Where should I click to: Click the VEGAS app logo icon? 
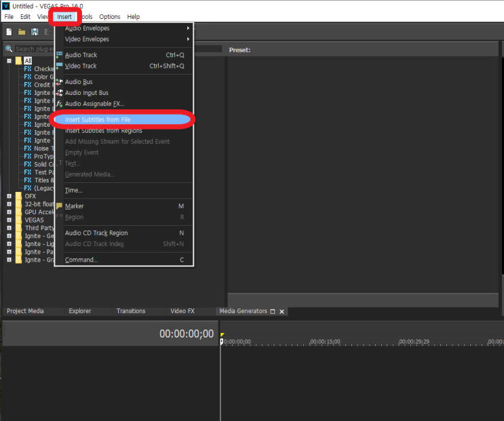tap(6, 6)
